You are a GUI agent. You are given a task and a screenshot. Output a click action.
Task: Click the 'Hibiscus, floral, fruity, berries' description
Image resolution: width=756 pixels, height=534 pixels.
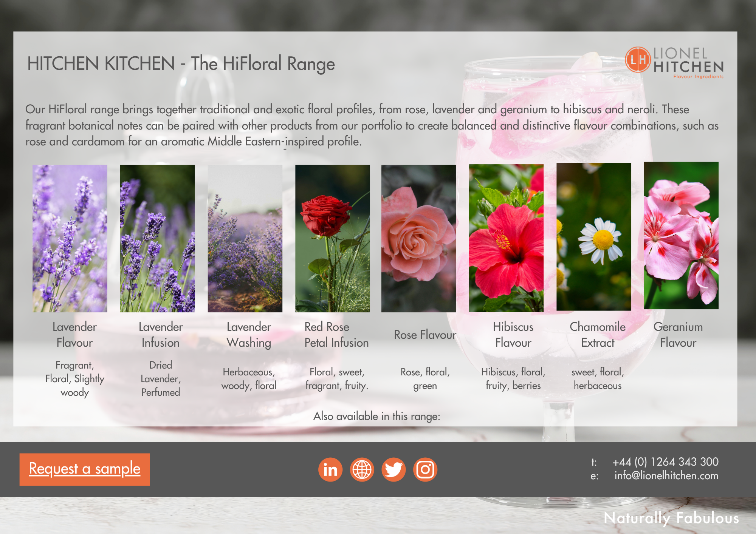[x=513, y=379]
